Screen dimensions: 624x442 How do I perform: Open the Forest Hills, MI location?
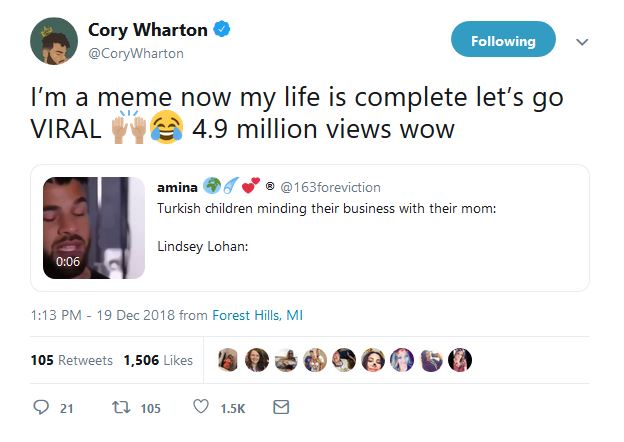point(257,314)
